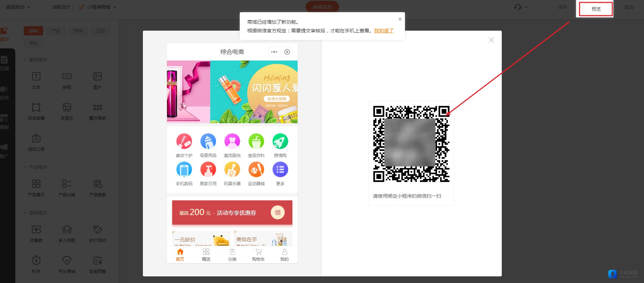Screen dimensions: 644x283
Task: Click the promotional banner image
Action: 232,92
